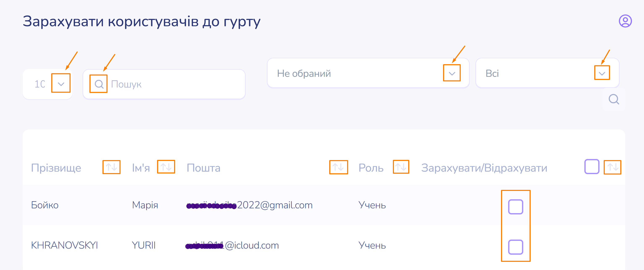
Task: Click the user profile icon
Action: pyautogui.click(x=625, y=21)
